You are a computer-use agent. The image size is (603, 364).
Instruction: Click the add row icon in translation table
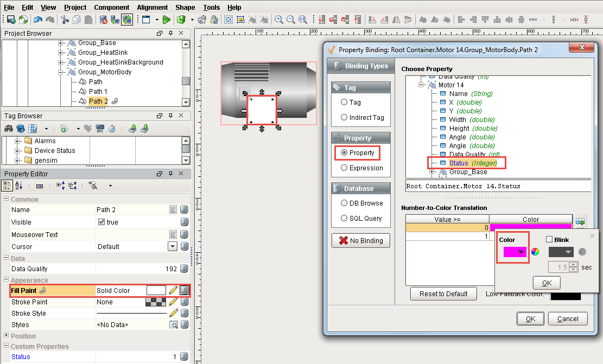(x=580, y=221)
